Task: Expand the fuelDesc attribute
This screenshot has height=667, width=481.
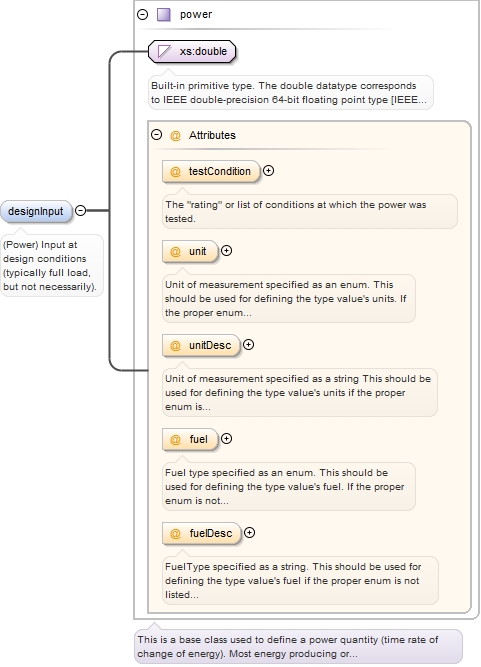Action: tap(250, 533)
